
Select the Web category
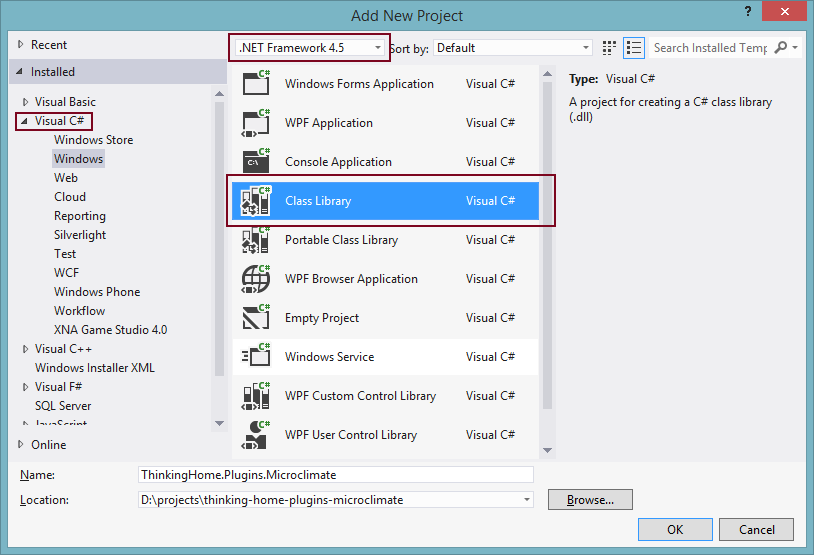tap(66, 178)
